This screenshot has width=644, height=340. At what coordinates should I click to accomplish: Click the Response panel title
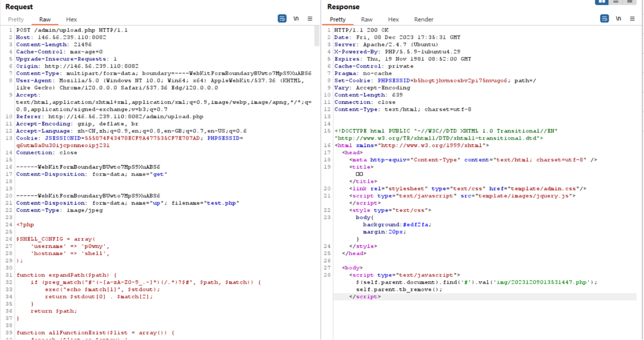click(343, 7)
